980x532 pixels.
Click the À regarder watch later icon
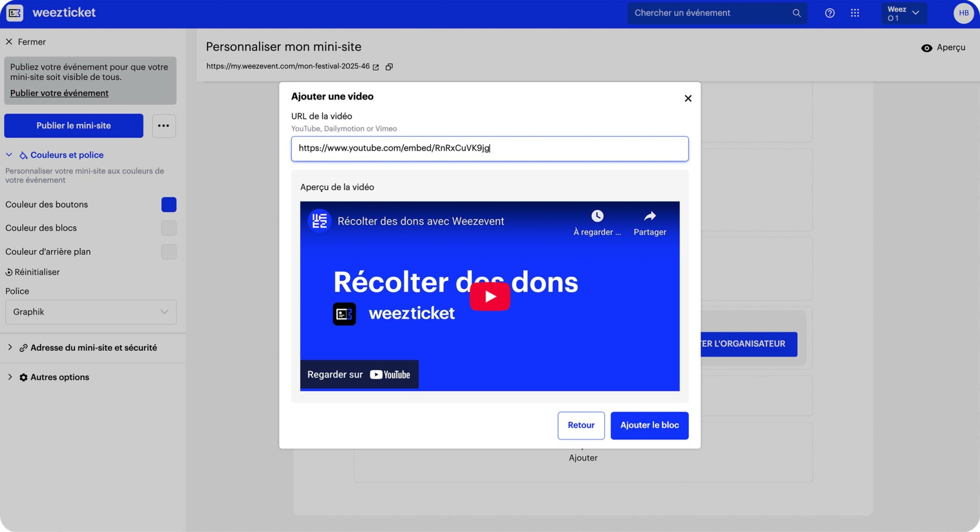(597, 216)
